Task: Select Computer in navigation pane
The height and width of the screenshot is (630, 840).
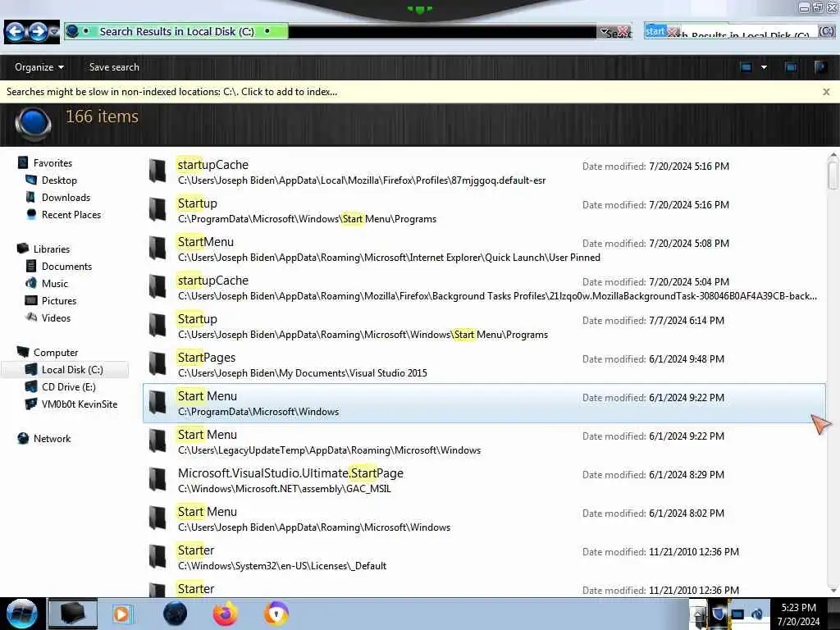Action: tap(56, 352)
